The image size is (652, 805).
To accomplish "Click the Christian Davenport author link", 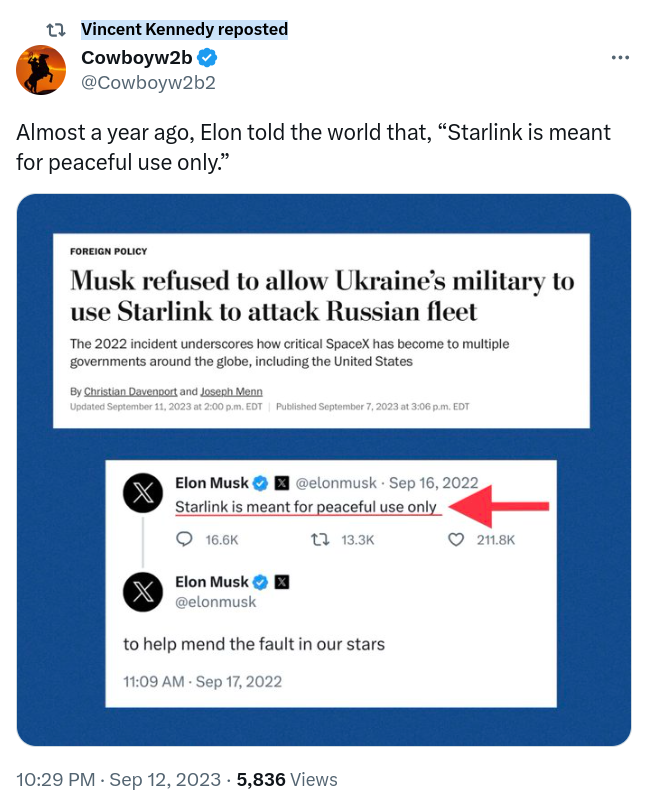I will point(128,391).
